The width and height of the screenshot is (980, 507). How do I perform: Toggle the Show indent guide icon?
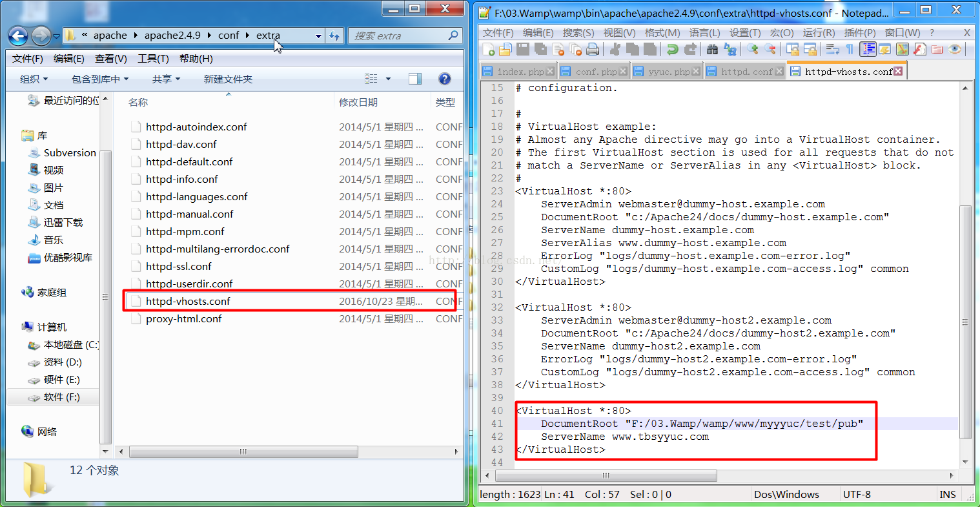868,49
